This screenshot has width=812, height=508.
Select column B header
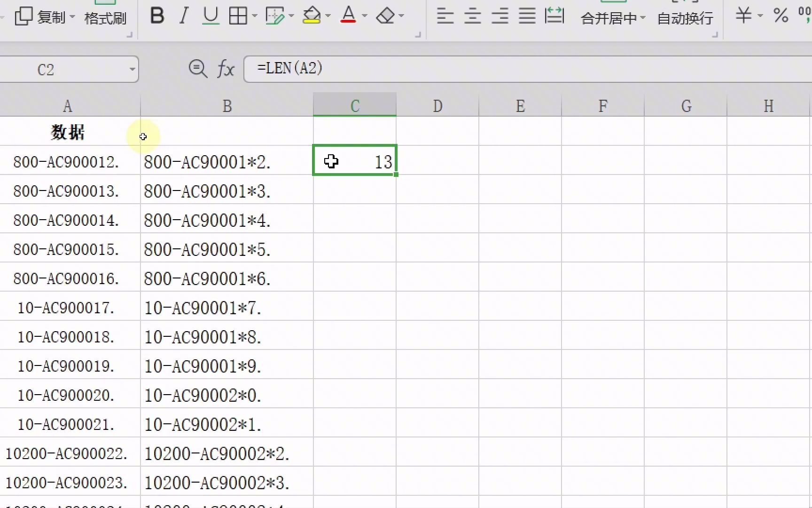[227, 106]
